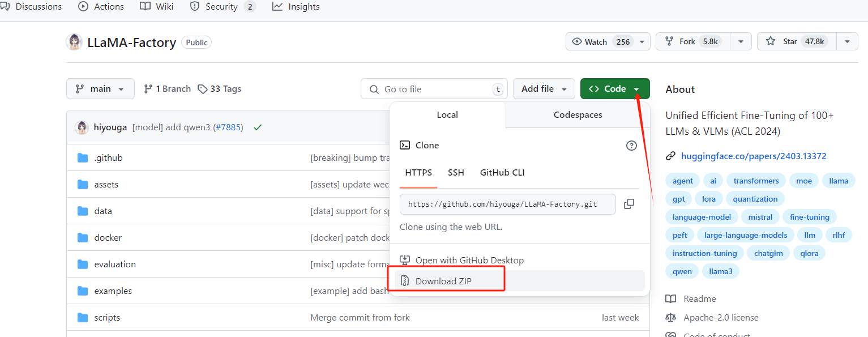The height and width of the screenshot is (337, 868).
Task: Click the quantization topic tag
Action: pyautogui.click(x=755, y=199)
